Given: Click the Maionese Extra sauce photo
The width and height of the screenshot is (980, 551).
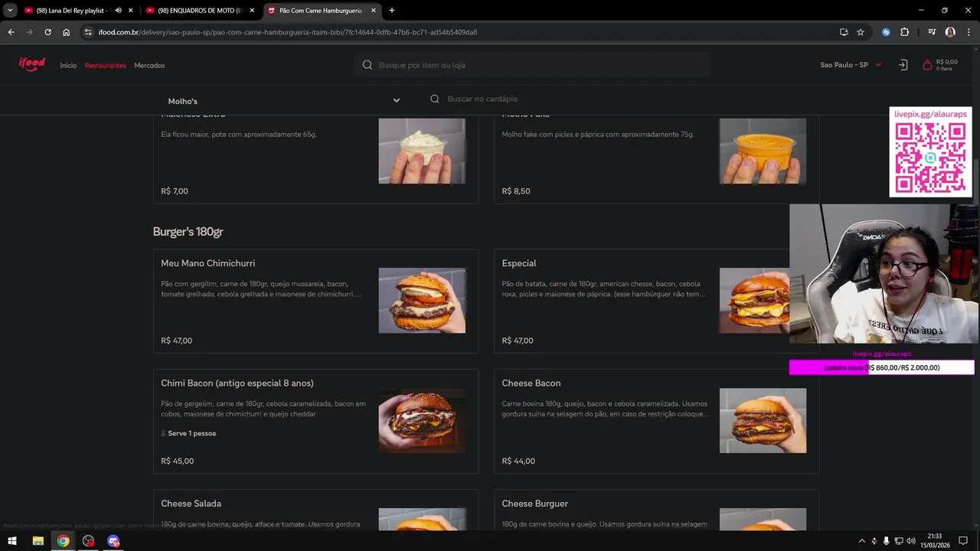Looking at the screenshot, I should tap(422, 151).
